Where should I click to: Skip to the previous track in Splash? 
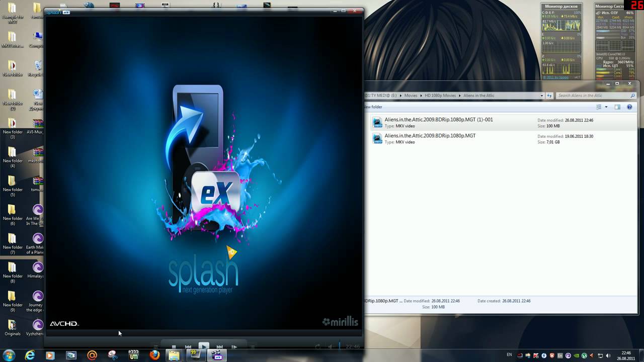pos(188,346)
